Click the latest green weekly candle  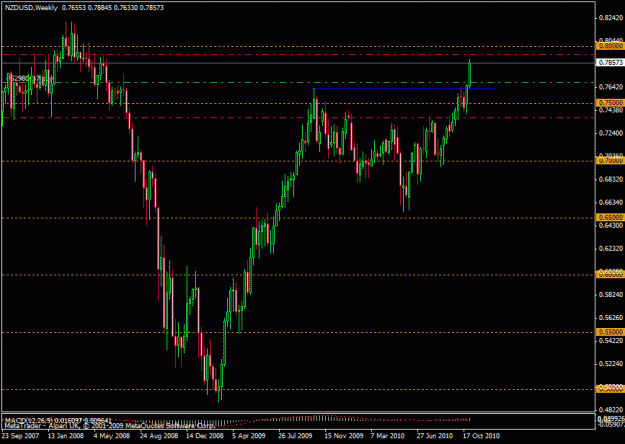click(x=470, y=74)
